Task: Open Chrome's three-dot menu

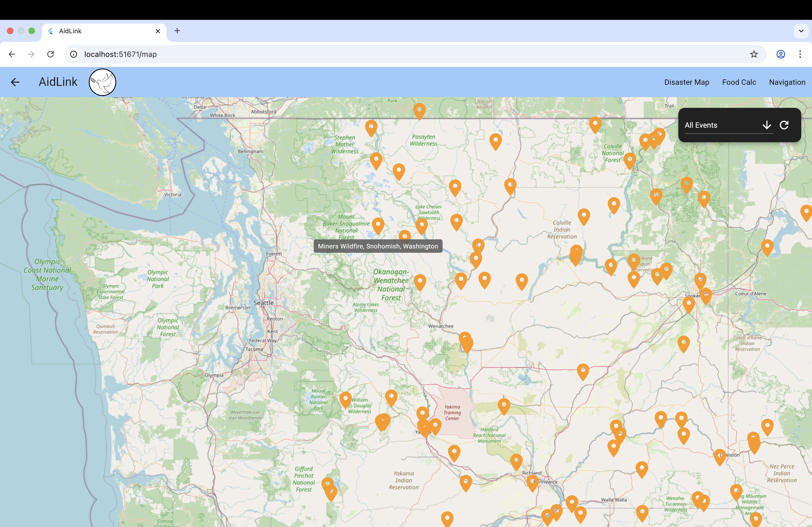Action: tap(800, 54)
